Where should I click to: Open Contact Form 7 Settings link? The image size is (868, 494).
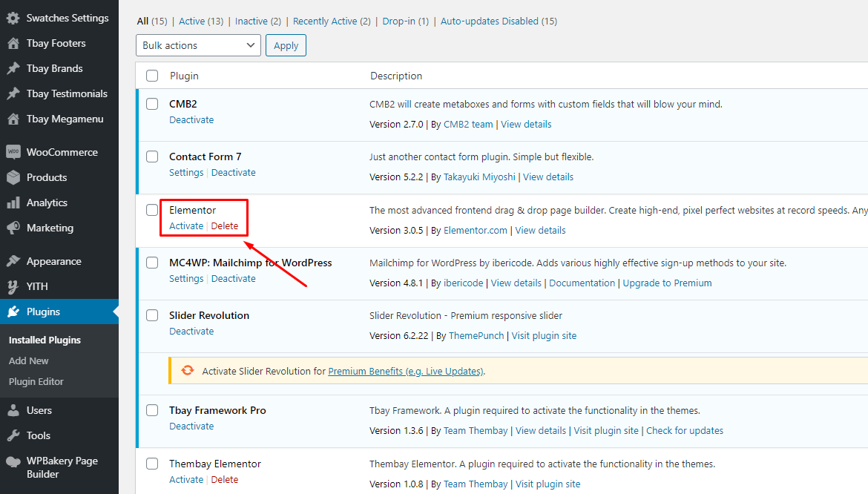tap(186, 173)
